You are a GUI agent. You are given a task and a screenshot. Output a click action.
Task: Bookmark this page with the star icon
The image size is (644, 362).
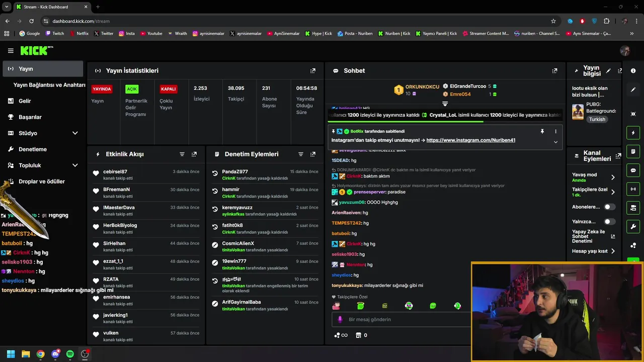[553, 21]
